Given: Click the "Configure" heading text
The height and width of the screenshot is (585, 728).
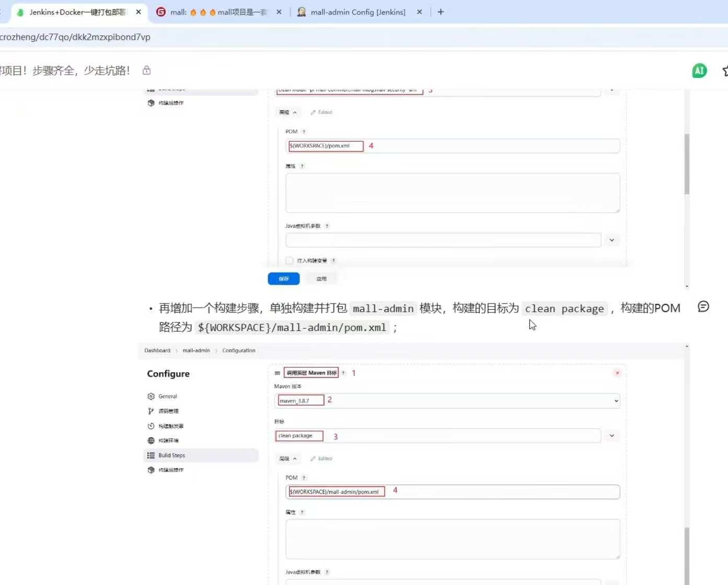Looking at the screenshot, I should click(x=168, y=374).
